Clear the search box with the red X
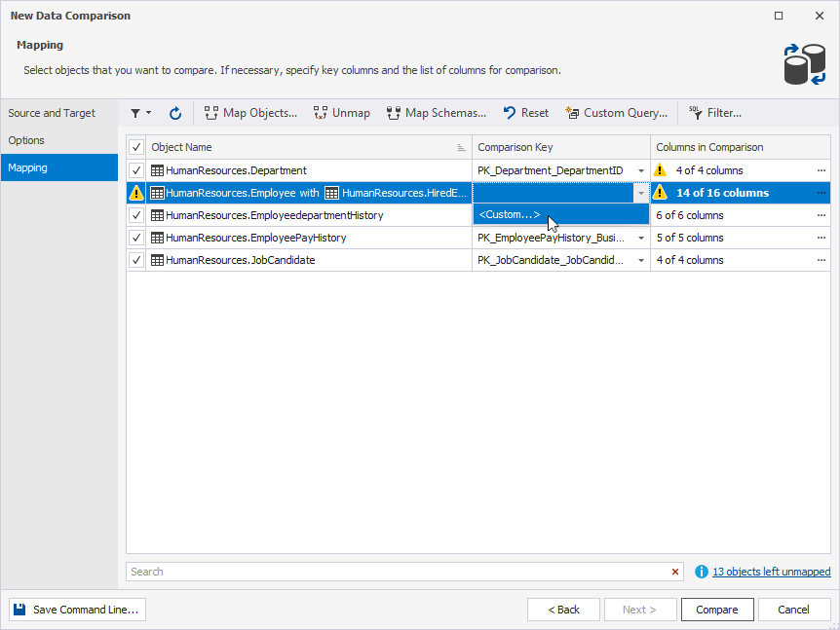The height and width of the screenshot is (630, 840). click(x=675, y=572)
